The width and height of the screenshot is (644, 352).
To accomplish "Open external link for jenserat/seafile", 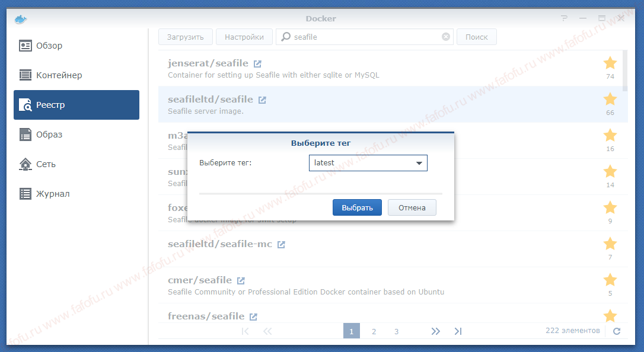I will [257, 64].
